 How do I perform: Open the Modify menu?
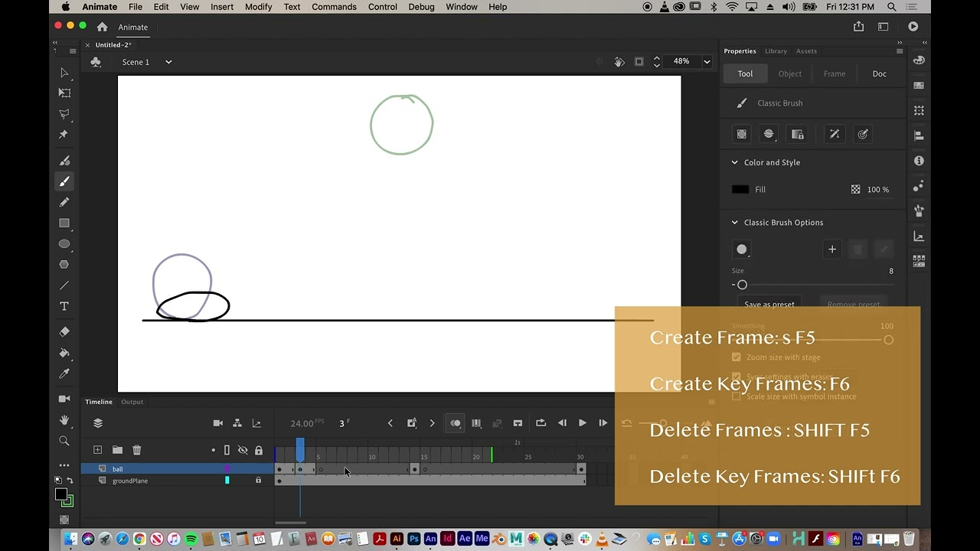click(258, 7)
